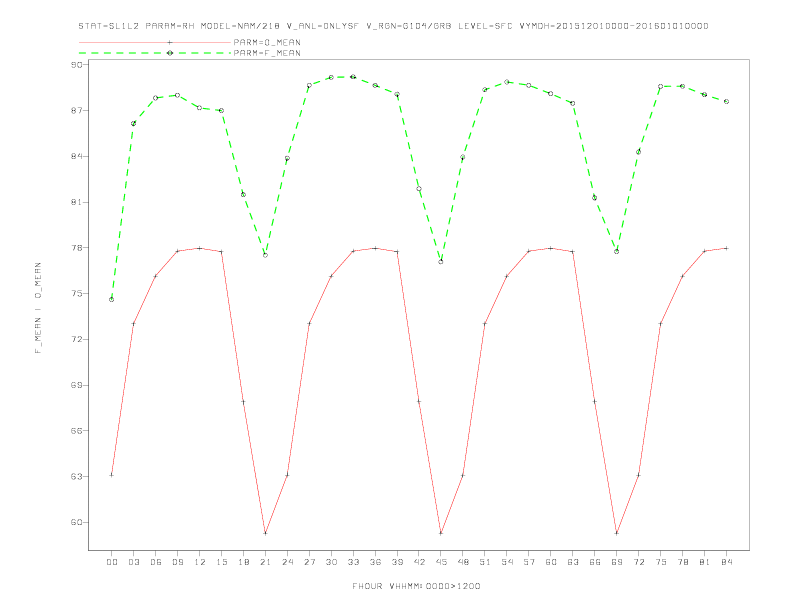Screen dimensions: 792x612
Task: Select red O_MEAN peak point at hour 12
Action: click(x=200, y=248)
